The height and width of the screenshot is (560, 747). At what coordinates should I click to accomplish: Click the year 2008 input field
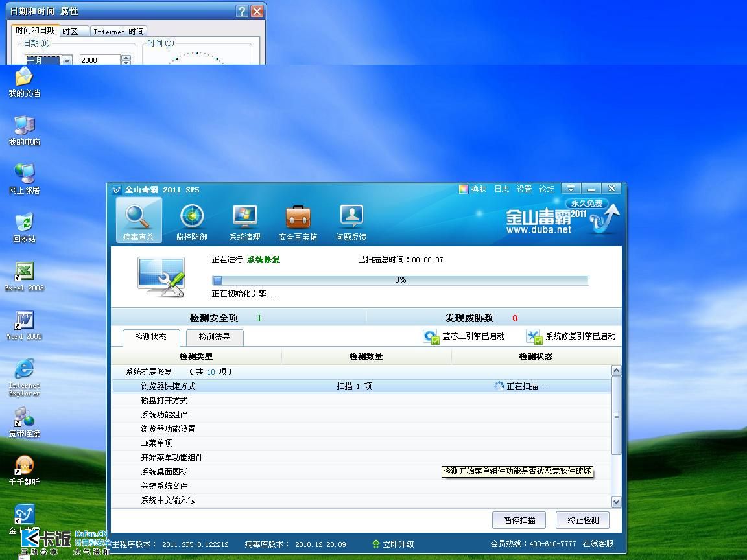tap(100, 60)
